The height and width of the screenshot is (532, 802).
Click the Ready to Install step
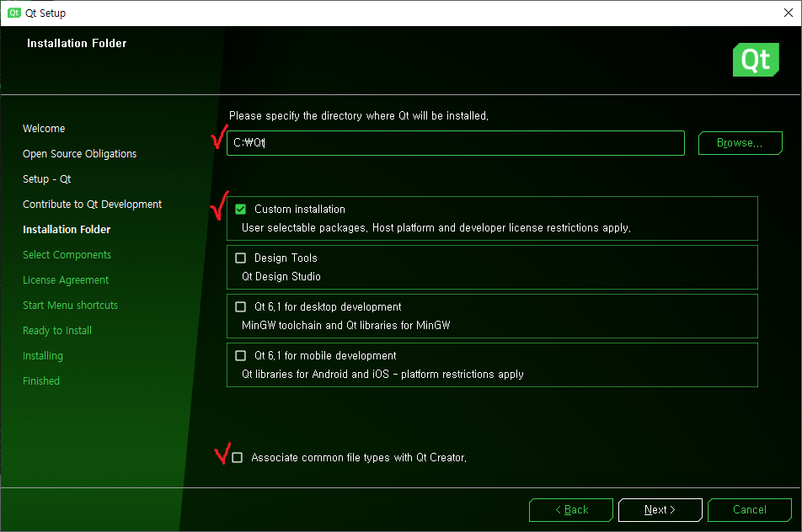pyautogui.click(x=57, y=331)
